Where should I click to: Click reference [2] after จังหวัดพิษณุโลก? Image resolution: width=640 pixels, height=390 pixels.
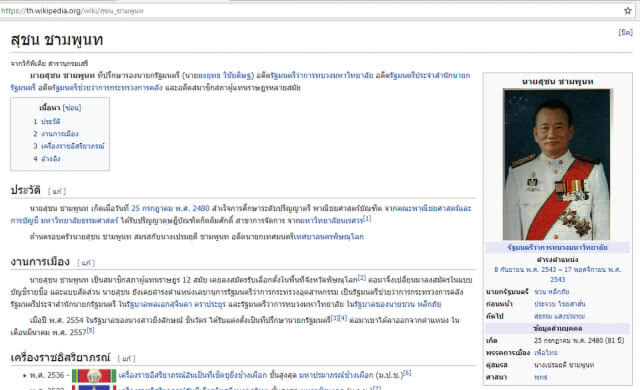pyautogui.click(x=362, y=278)
